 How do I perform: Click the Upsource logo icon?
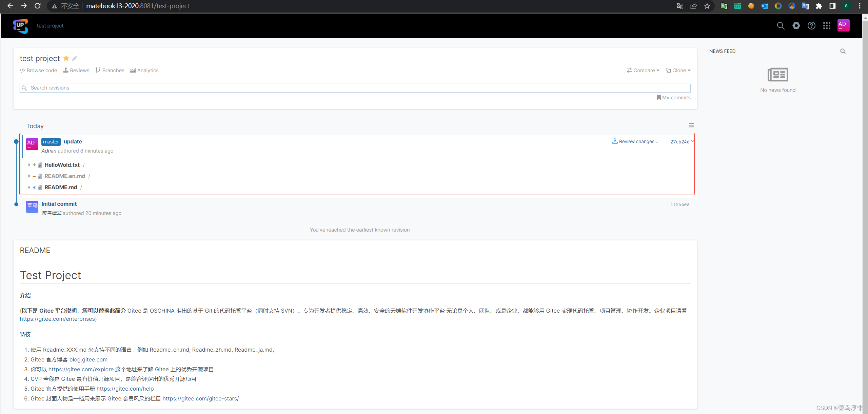click(x=20, y=26)
